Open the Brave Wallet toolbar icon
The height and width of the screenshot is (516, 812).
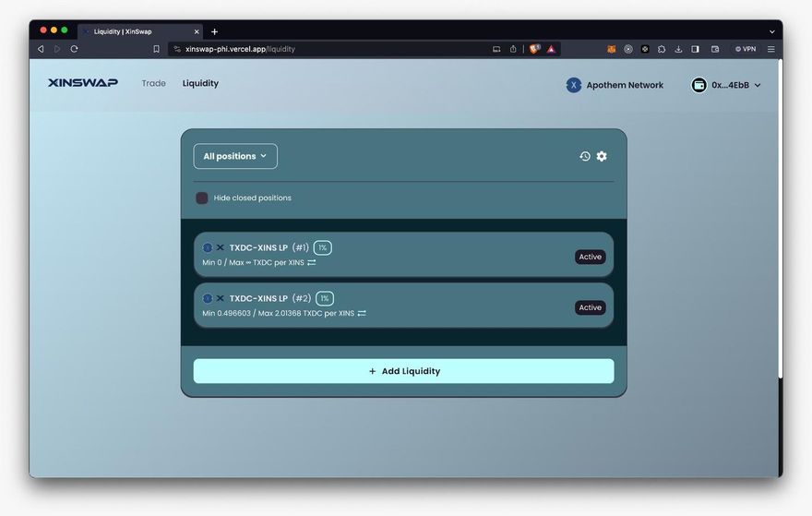[715, 49]
